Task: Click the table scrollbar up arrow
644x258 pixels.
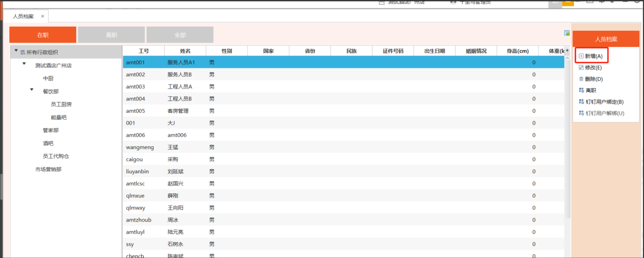Action: pos(567,58)
